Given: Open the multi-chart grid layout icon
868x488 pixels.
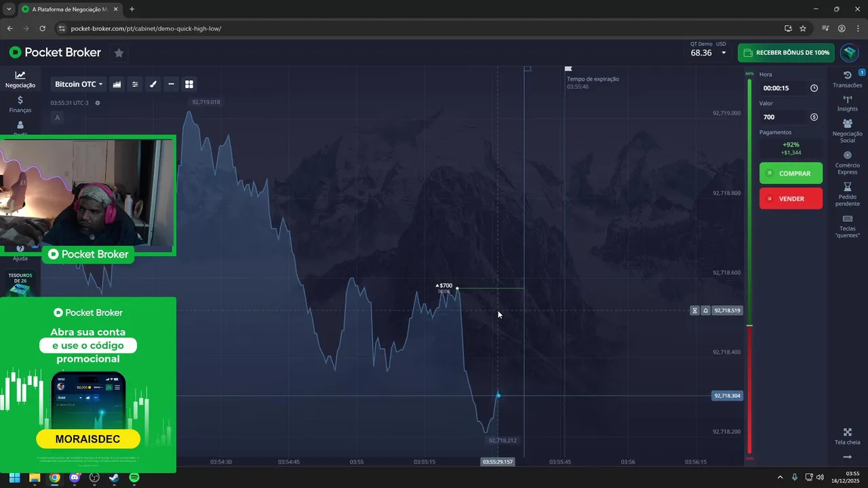Looking at the screenshot, I should coord(189,84).
